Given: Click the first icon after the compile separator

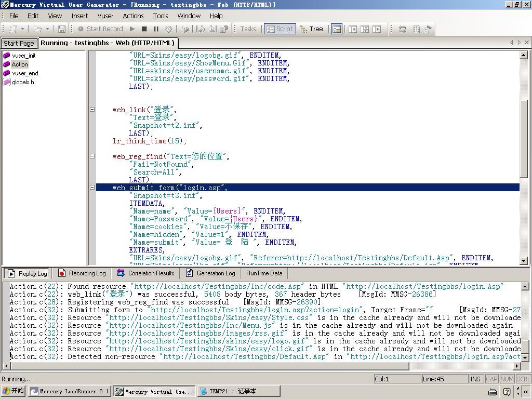Looking at the screenshot, I should [201, 29].
